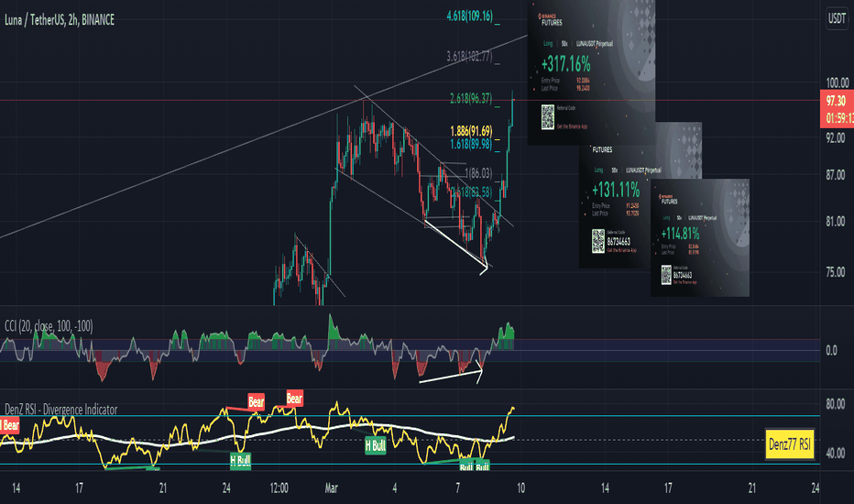The width and height of the screenshot is (854, 504).
Task: Click the 3.618(102.77) Fibonacci label
Action: click(x=469, y=56)
